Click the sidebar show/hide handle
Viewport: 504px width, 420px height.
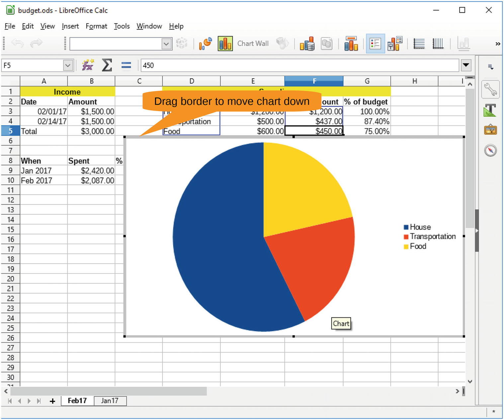coord(477,231)
